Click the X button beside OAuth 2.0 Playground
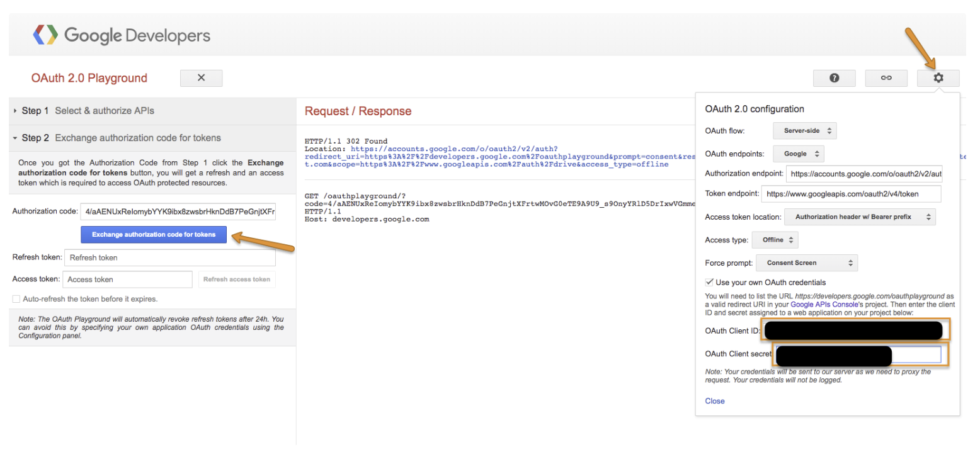Viewport: 980px width, 452px height. coord(201,78)
